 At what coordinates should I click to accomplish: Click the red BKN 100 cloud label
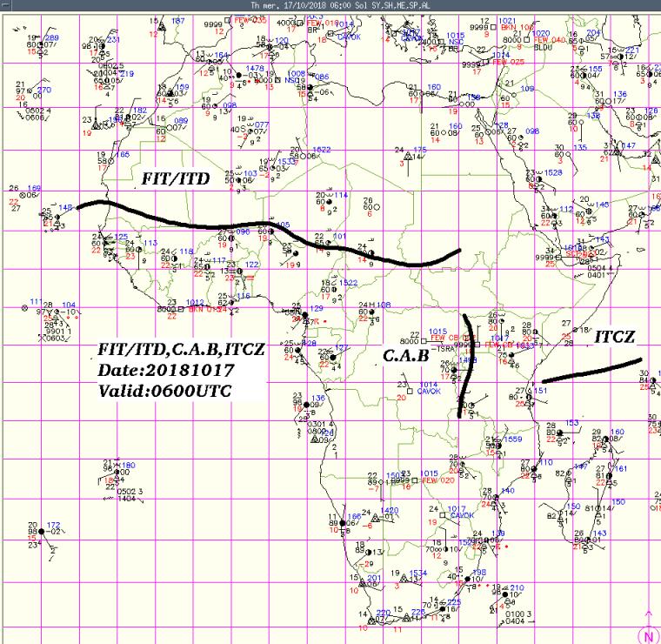coord(518,28)
